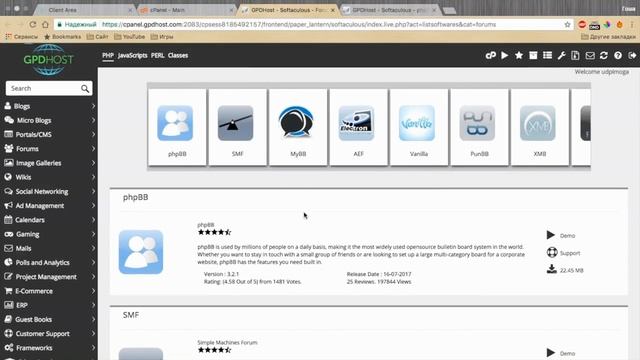The width and height of the screenshot is (640, 360).
Task: Expand the Blogs category
Action: tap(49, 106)
